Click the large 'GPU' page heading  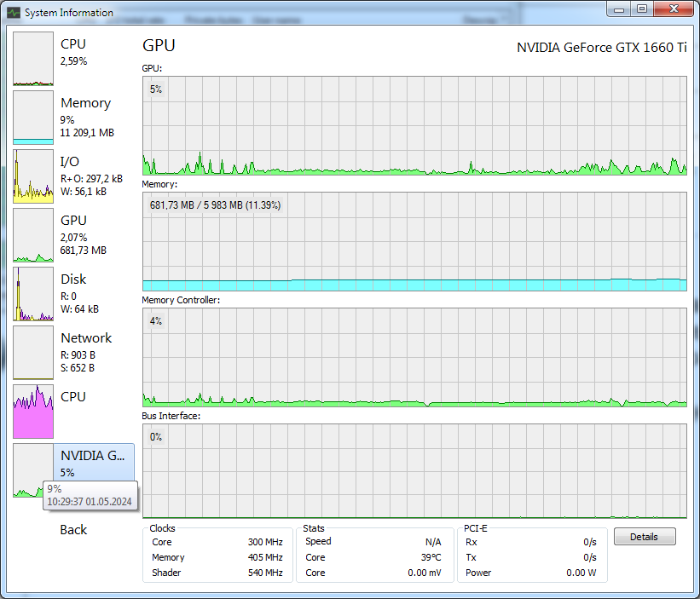[x=159, y=45]
